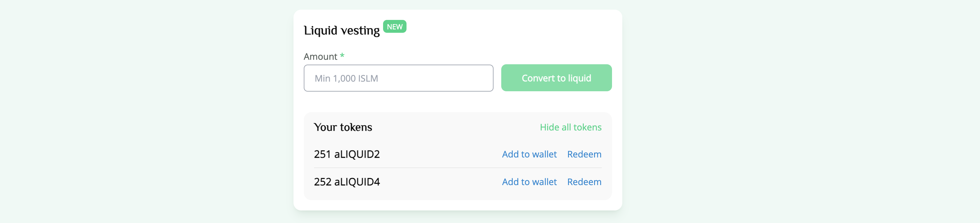The height and width of the screenshot is (223, 980).
Task: Click the Liquid vesting heading
Action: pos(341,31)
